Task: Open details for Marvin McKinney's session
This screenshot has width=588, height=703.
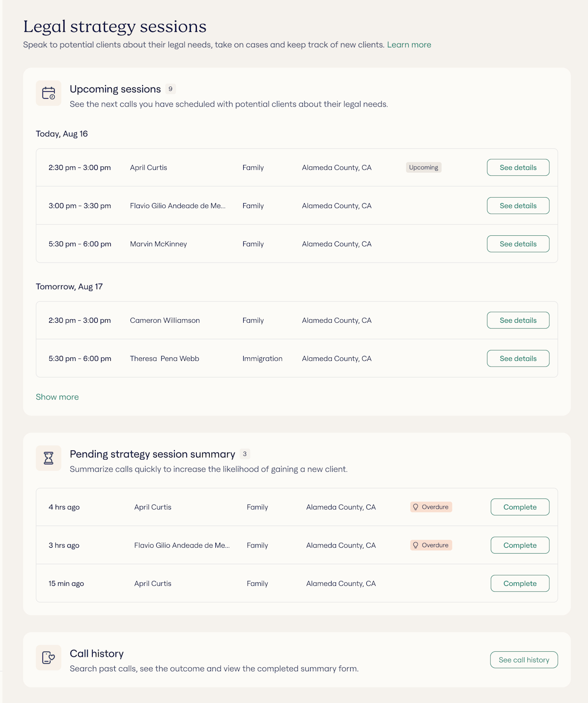Action: pos(518,244)
